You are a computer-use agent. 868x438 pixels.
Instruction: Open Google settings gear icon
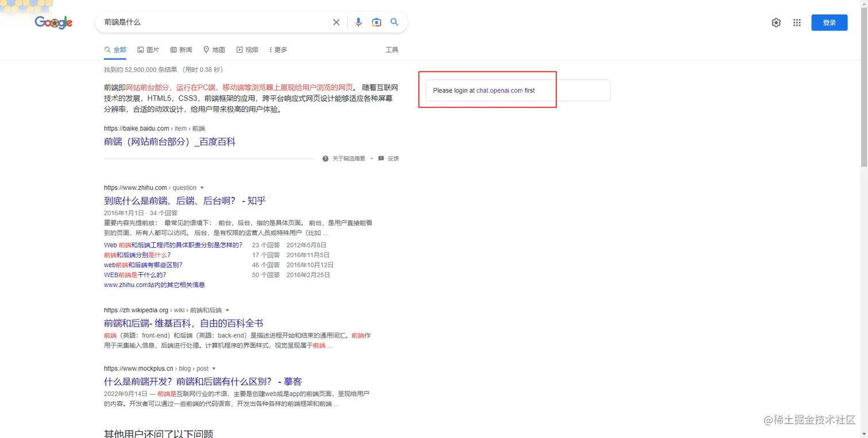pyautogui.click(x=776, y=22)
